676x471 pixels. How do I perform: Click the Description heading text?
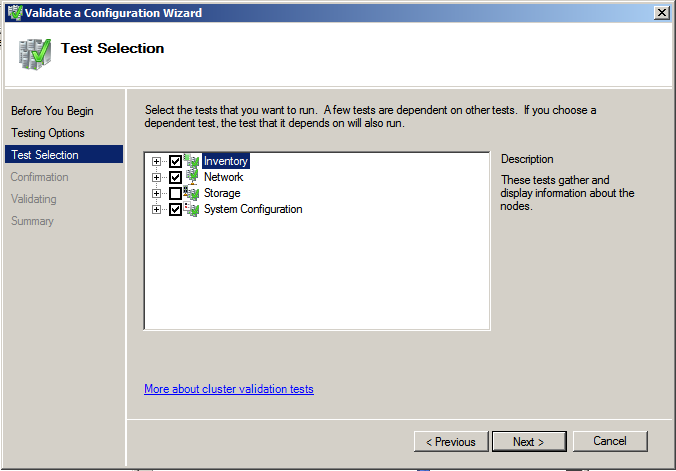tap(527, 159)
